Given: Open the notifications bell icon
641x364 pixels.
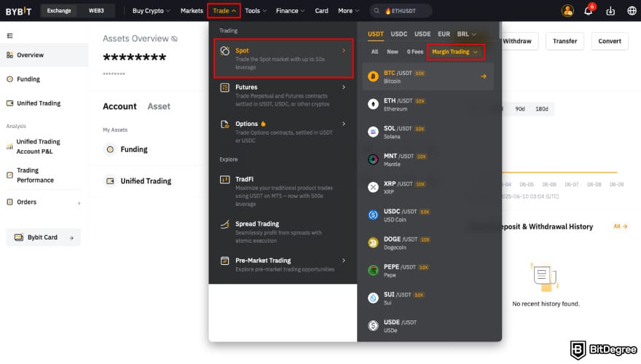Looking at the screenshot, I should [x=589, y=11].
